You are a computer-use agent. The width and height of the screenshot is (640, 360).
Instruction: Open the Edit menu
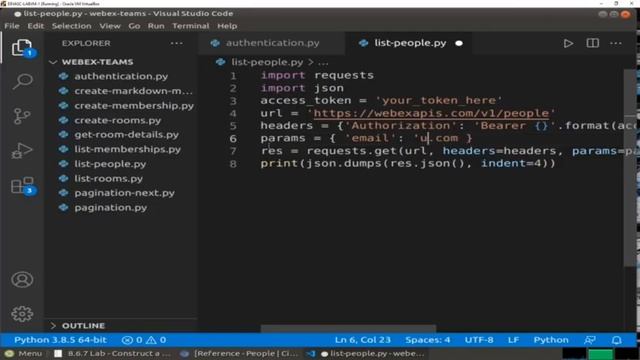pyautogui.click(x=36, y=26)
